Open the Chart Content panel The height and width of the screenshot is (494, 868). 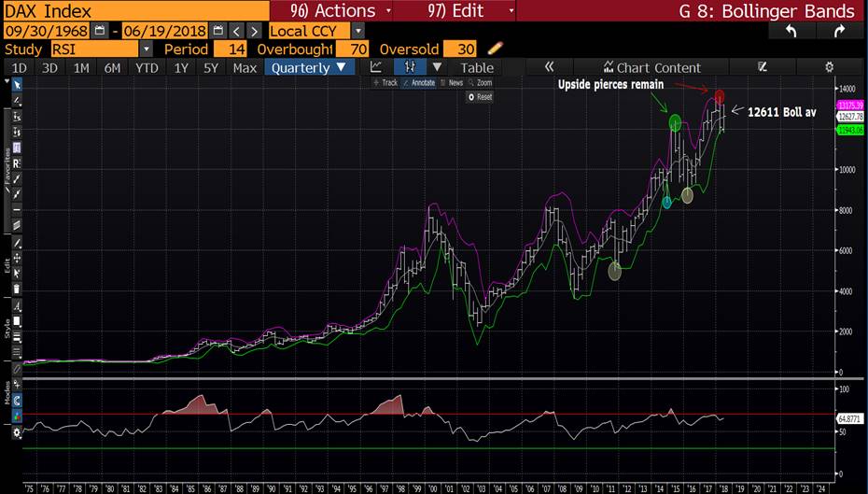[x=652, y=67]
